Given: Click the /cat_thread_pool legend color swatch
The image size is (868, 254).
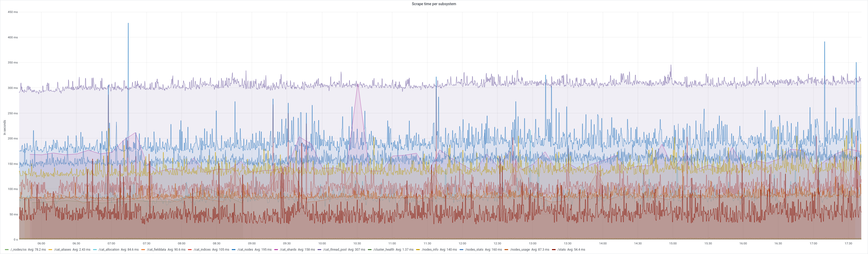Looking at the screenshot, I should click(319, 250).
